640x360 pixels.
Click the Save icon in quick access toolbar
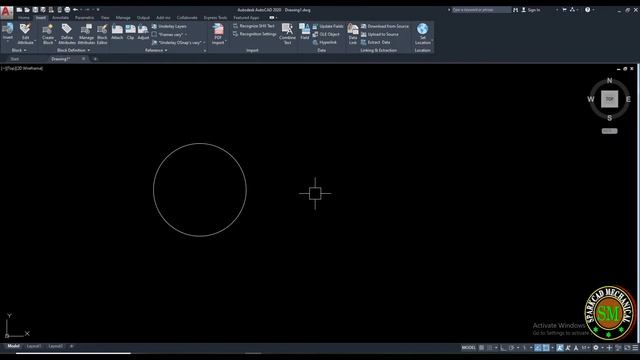tap(35, 10)
